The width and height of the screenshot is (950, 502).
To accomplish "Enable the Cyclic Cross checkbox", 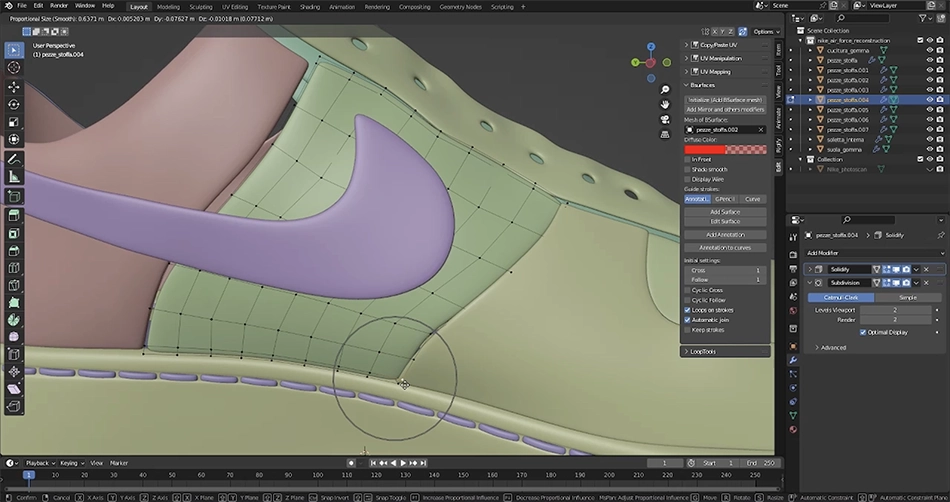I will coord(688,290).
